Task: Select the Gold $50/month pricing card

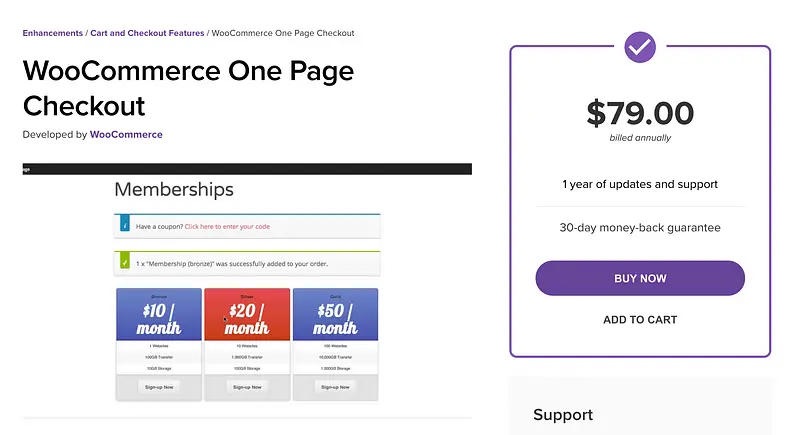Action: (x=334, y=317)
